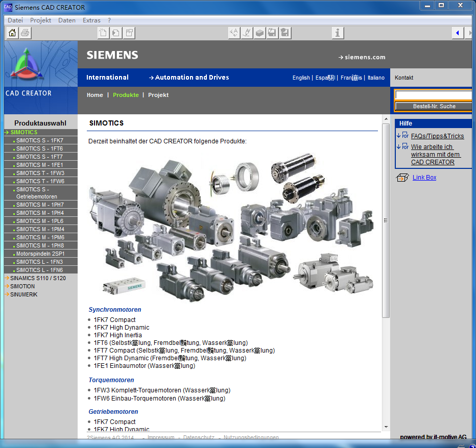Open the info icon in toolbar
Image resolution: width=476 pixels, height=448 pixels.
338,33
